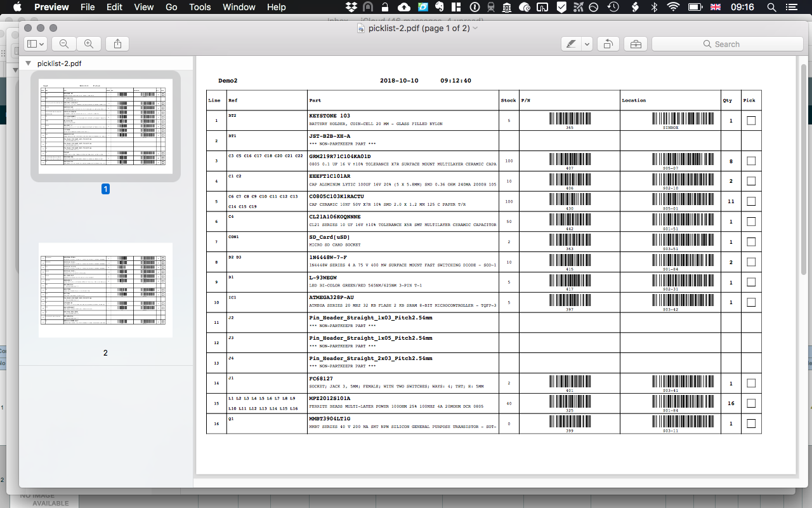
Task: Click the lock menu bar icon
Action: click(x=384, y=7)
